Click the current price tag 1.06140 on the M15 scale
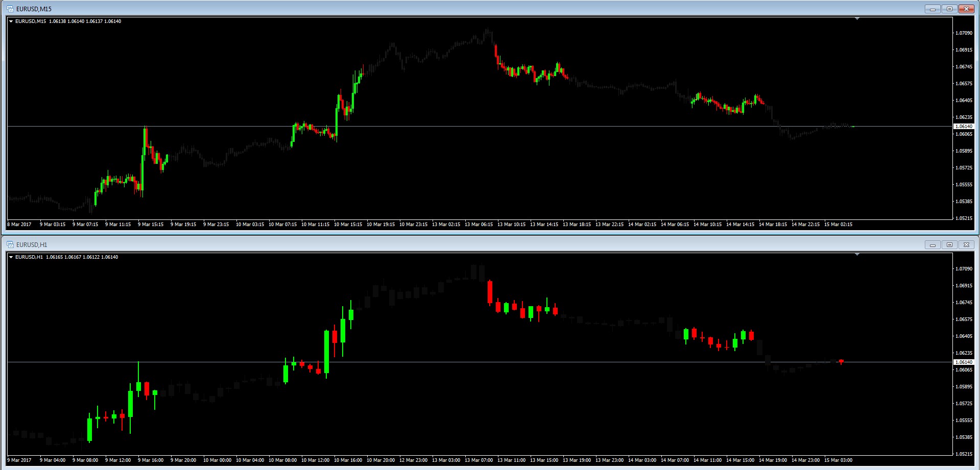Image resolution: width=980 pixels, height=470 pixels. [x=964, y=126]
